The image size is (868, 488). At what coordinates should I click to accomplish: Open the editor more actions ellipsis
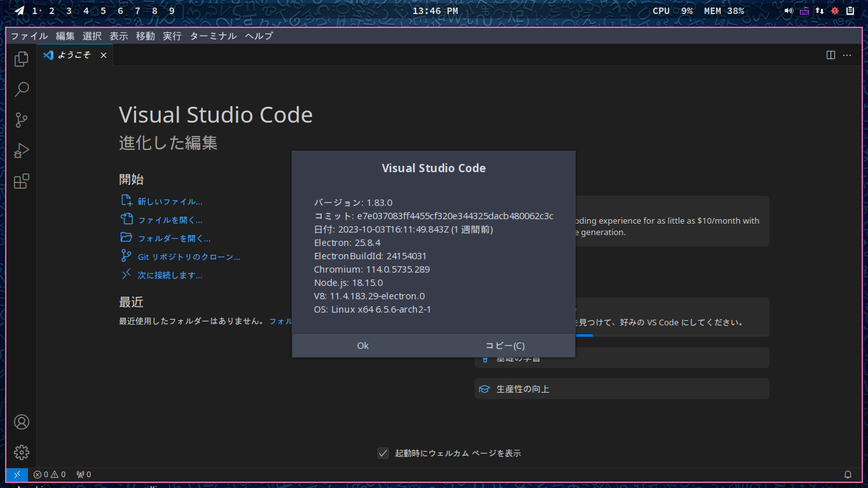coord(847,55)
